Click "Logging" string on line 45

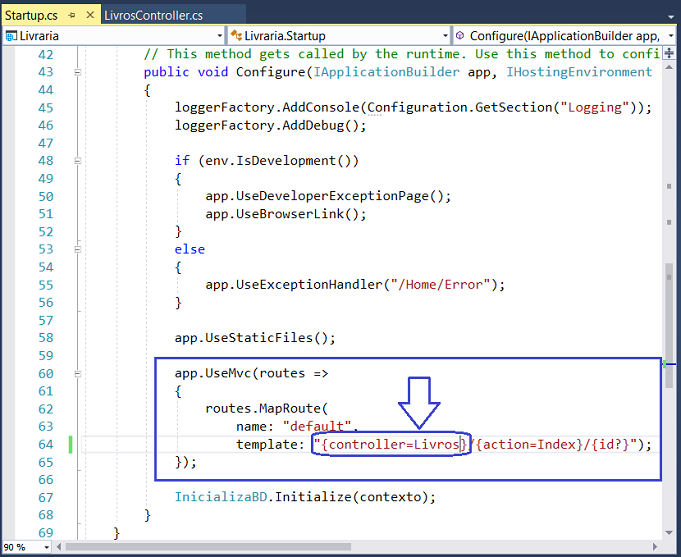pos(595,107)
